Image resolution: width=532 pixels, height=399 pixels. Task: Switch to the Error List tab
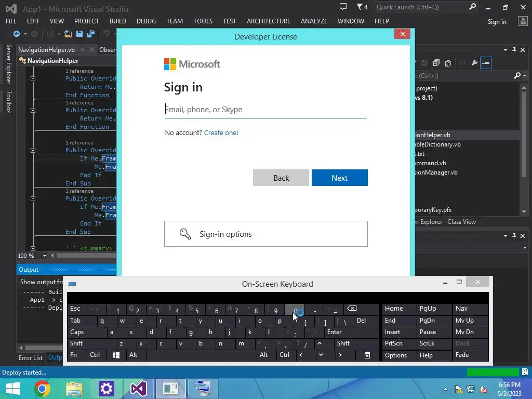click(x=31, y=357)
